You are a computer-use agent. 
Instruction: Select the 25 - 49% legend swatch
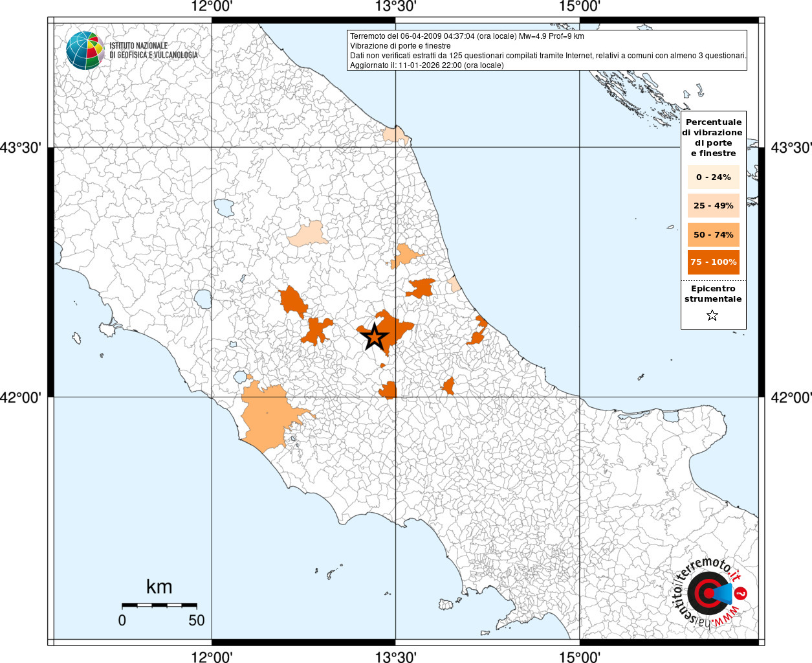(x=713, y=206)
